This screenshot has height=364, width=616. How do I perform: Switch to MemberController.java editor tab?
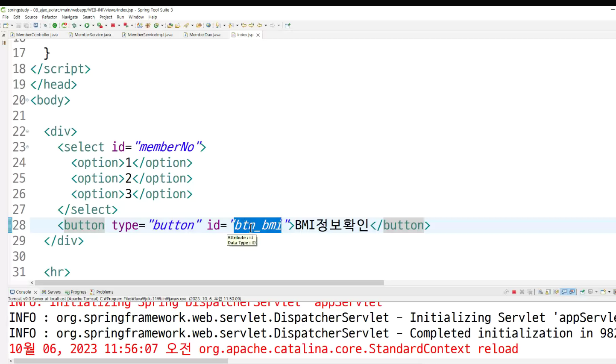[34, 35]
